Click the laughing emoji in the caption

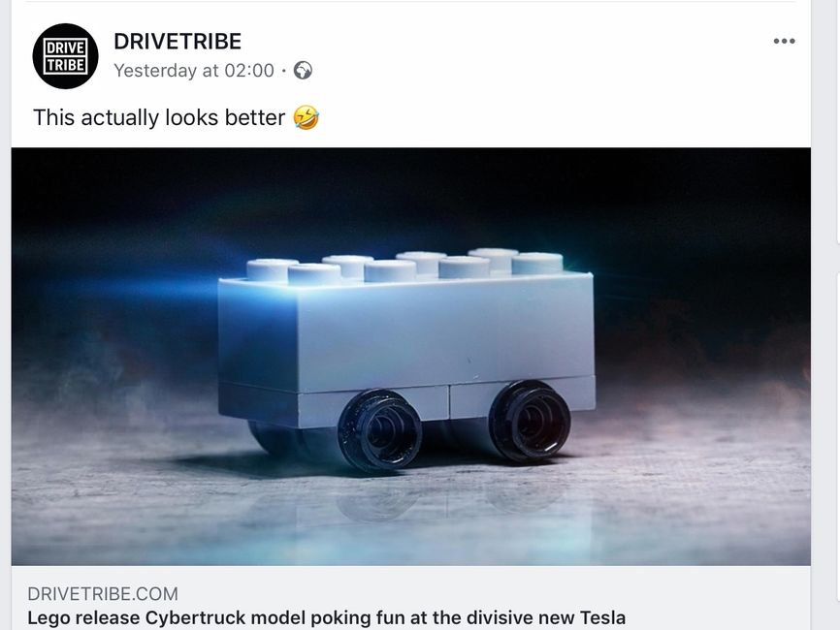coord(307,117)
